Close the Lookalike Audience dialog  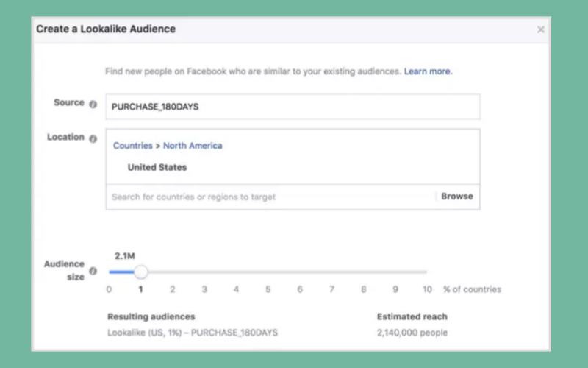pyautogui.click(x=540, y=29)
